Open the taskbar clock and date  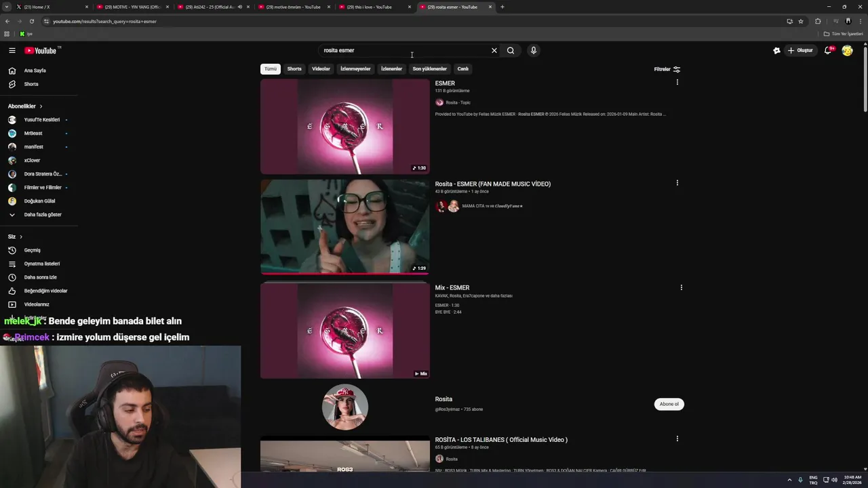[852, 480]
